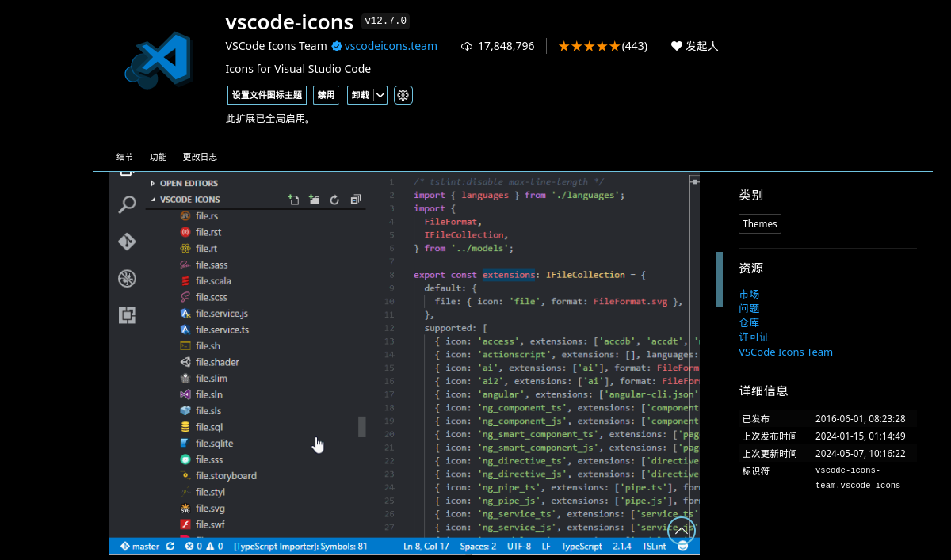Click the sync icon next to master branch
This screenshot has height=560, width=951.
point(169,546)
